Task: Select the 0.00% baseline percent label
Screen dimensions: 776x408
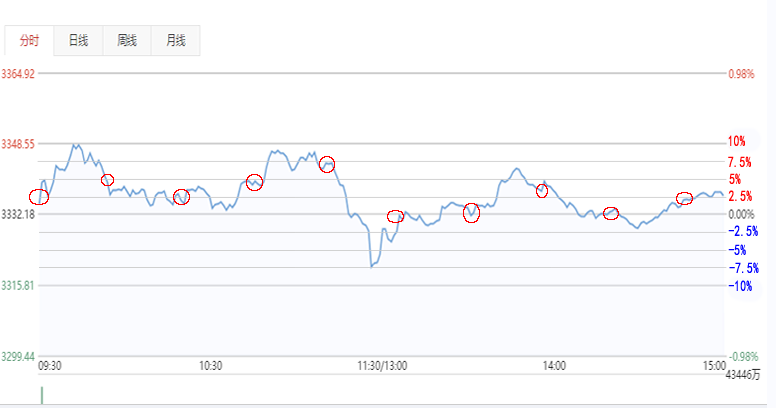Action: coord(741,214)
